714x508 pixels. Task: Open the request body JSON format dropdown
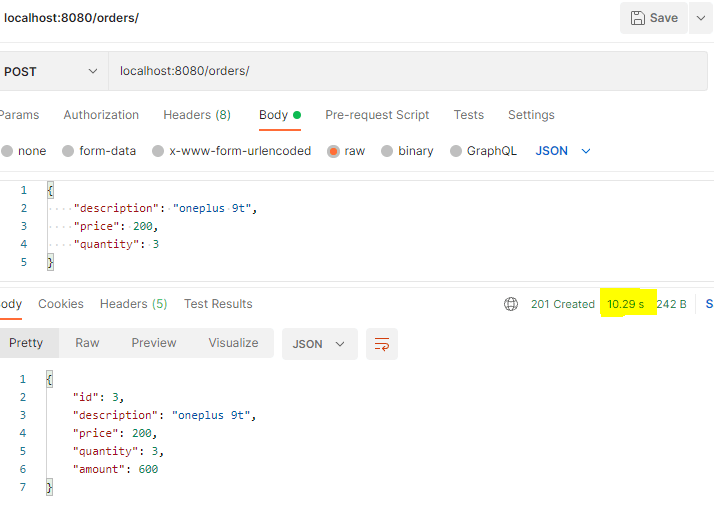pos(564,151)
